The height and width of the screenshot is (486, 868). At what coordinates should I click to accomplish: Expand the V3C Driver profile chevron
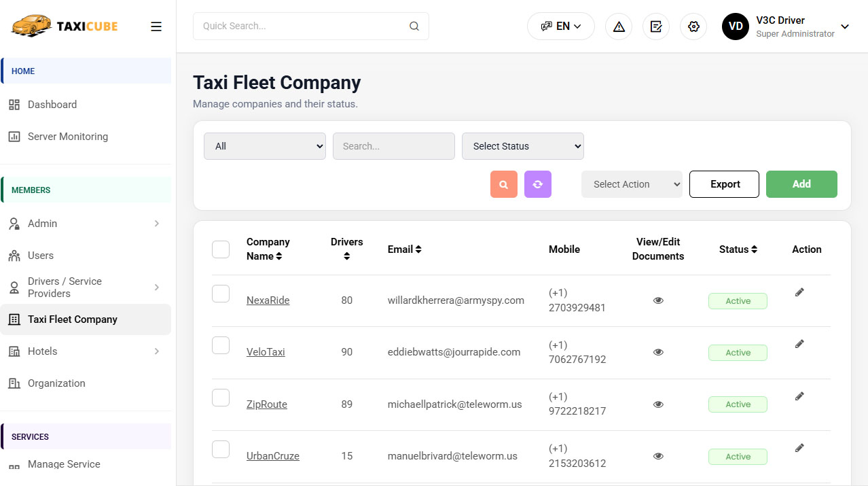point(845,27)
